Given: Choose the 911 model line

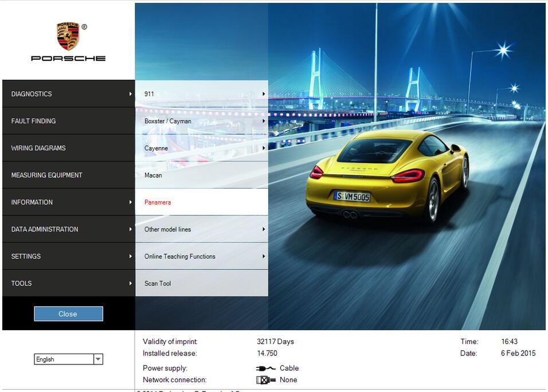Looking at the screenshot, I should (x=201, y=94).
